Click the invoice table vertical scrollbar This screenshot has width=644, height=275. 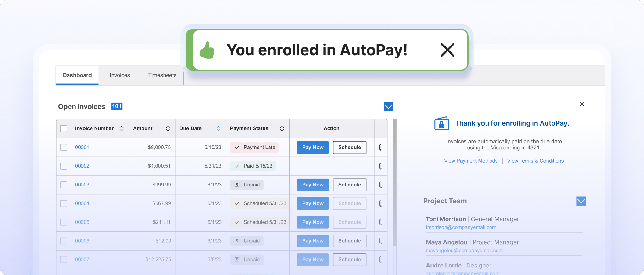[395, 182]
